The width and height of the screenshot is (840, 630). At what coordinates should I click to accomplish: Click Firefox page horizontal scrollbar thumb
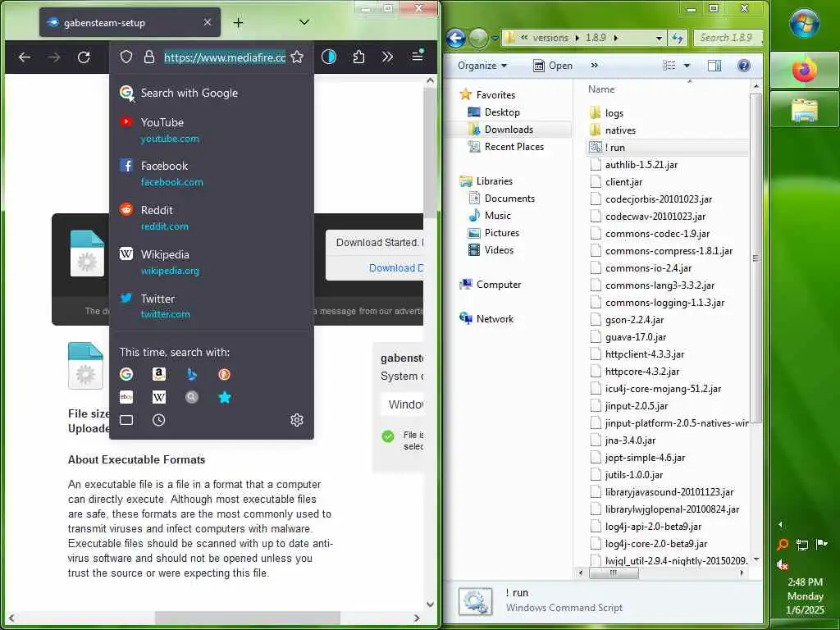247,618
